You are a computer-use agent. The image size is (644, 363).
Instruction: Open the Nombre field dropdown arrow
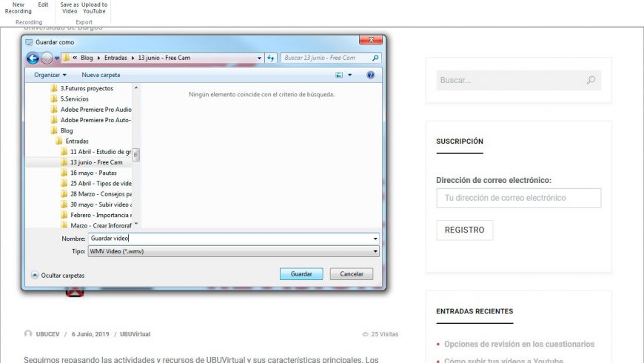click(375, 239)
